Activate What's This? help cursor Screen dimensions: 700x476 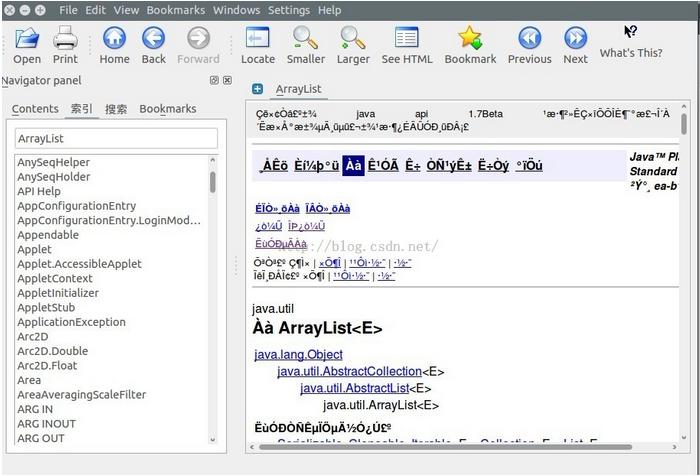(x=631, y=34)
